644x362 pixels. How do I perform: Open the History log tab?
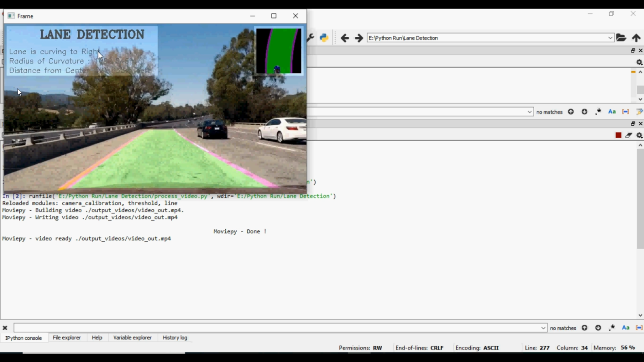(174, 338)
